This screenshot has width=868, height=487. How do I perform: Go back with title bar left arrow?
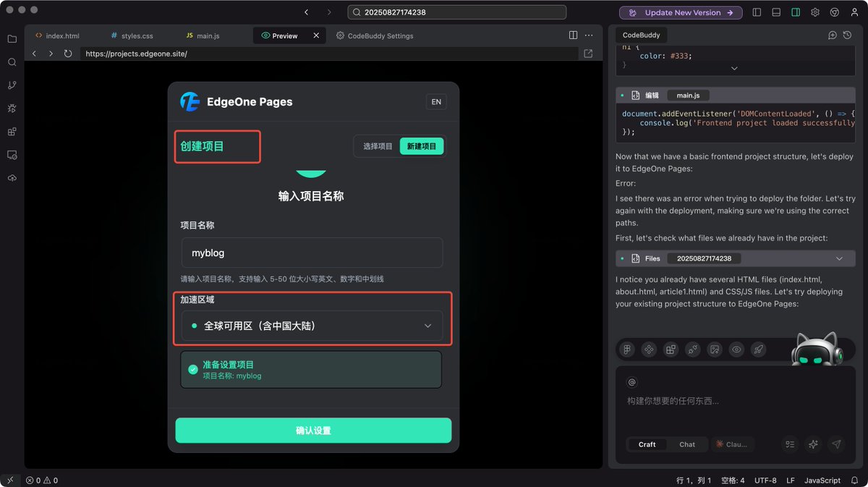[307, 12]
